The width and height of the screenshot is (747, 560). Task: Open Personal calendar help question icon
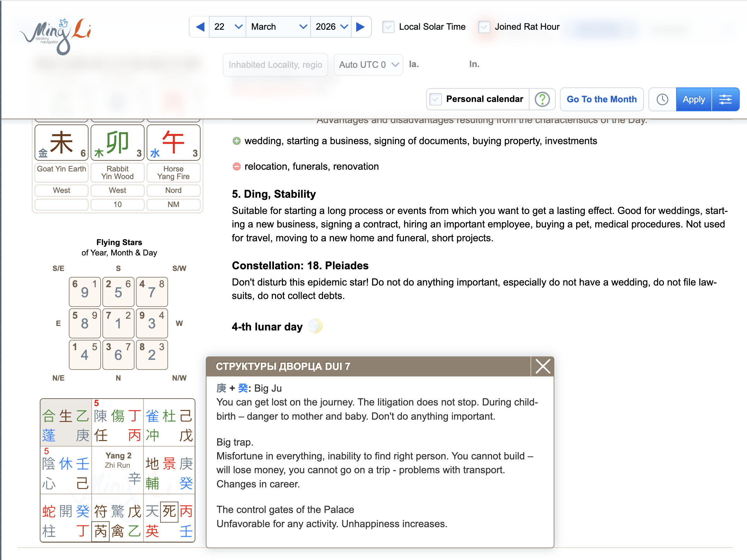[542, 100]
